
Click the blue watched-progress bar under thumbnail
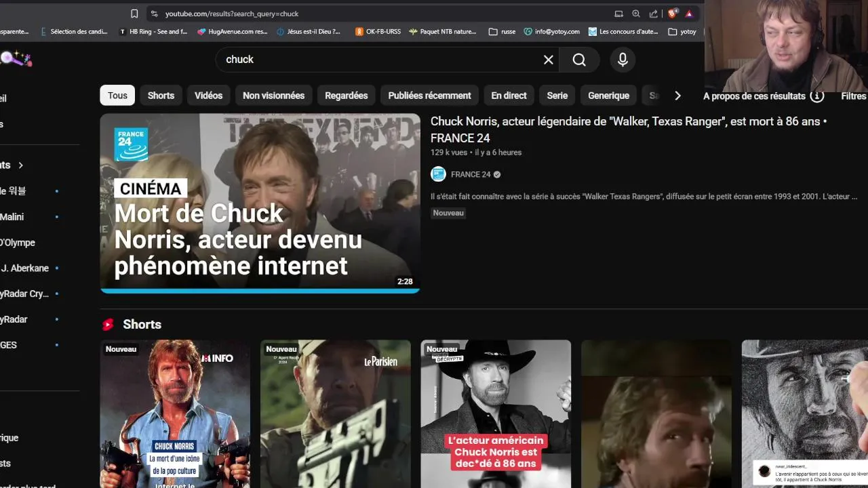coord(260,291)
